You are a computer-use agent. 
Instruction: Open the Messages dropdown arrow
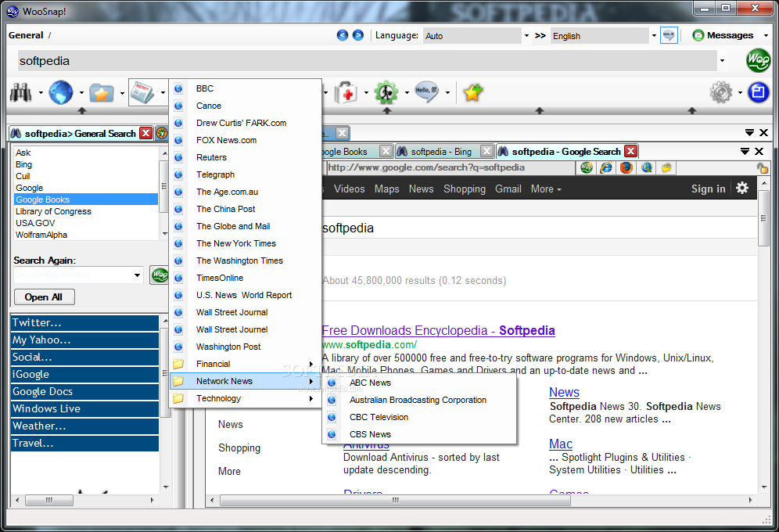(766, 35)
